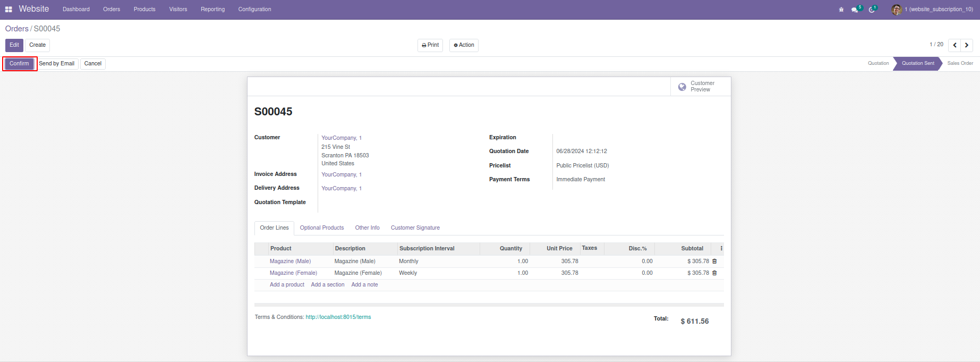
Task: Open the activities clock icon
Action: coord(872,10)
